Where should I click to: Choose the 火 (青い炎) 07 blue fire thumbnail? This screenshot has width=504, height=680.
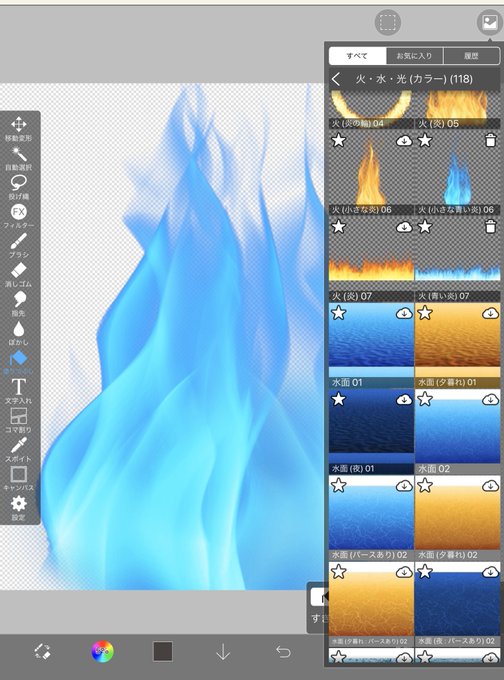[x=458, y=259]
